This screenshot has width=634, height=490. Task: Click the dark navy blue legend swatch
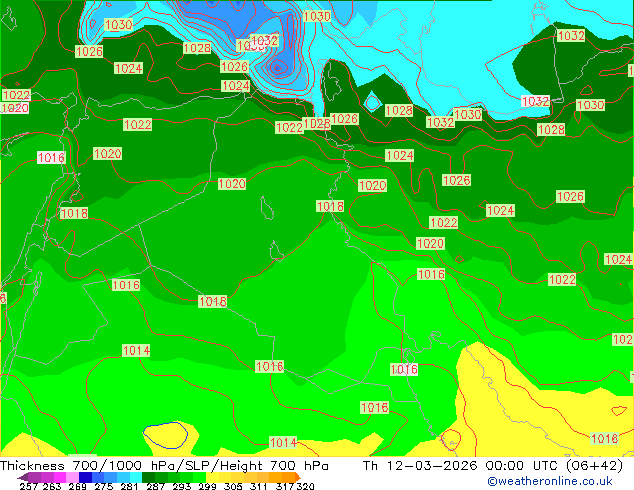(x=85, y=477)
